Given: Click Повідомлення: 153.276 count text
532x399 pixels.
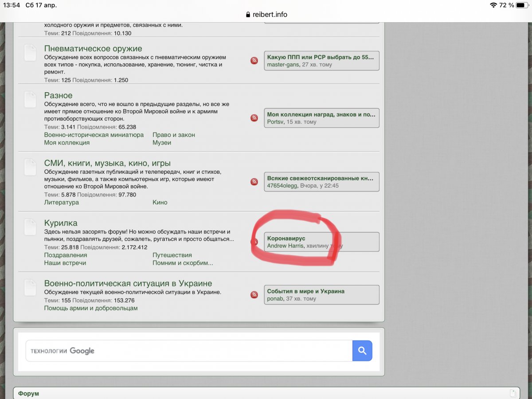Looking at the screenshot, I should (103, 300).
